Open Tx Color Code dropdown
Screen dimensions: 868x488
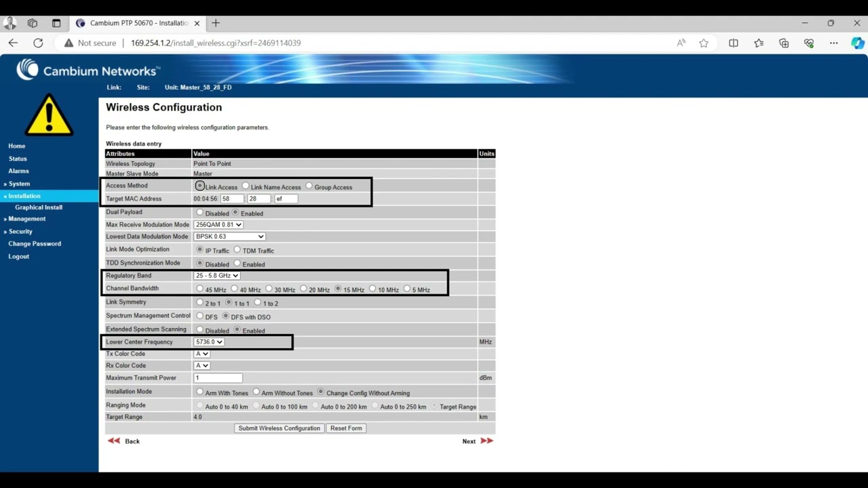coord(201,354)
